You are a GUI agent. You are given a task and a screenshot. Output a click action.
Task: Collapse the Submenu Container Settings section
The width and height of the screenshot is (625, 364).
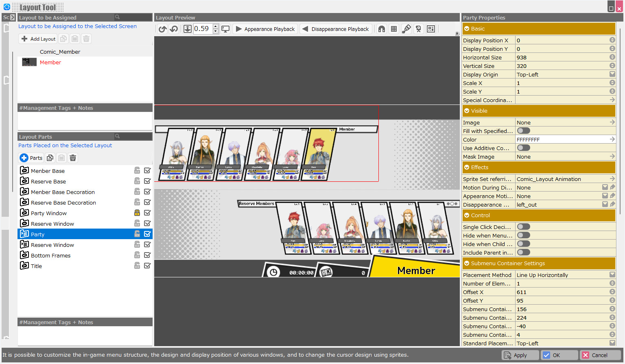[466, 263]
